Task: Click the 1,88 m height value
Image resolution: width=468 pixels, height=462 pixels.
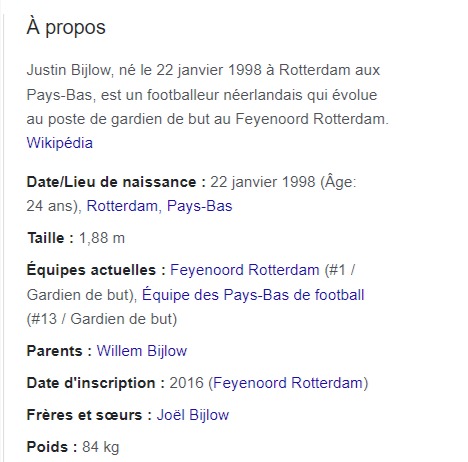Action: pos(102,238)
